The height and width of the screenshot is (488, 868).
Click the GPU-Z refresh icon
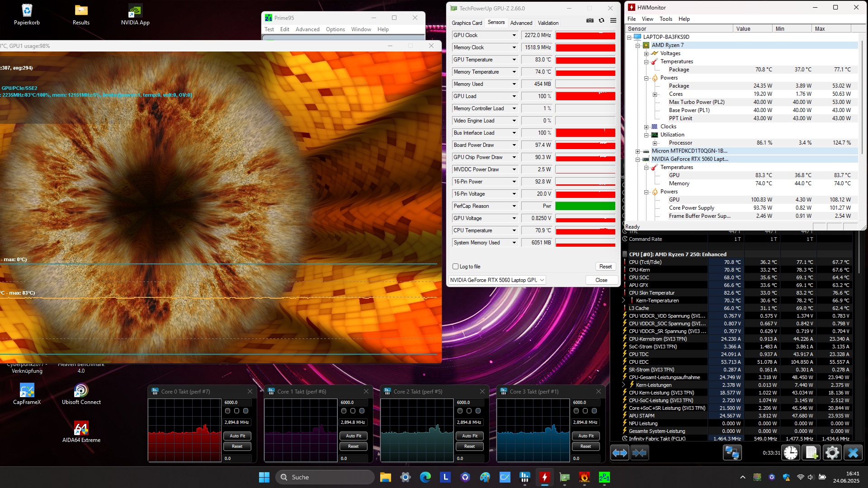pyautogui.click(x=601, y=20)
